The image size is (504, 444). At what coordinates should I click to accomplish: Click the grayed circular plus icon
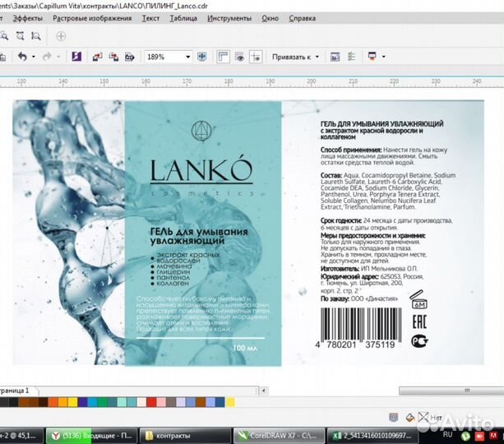[61, 36]
